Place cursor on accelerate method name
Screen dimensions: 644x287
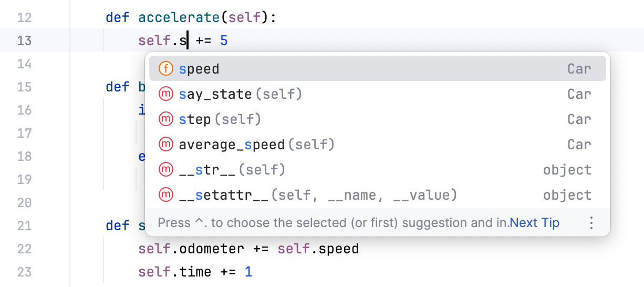tap(179, 18)
